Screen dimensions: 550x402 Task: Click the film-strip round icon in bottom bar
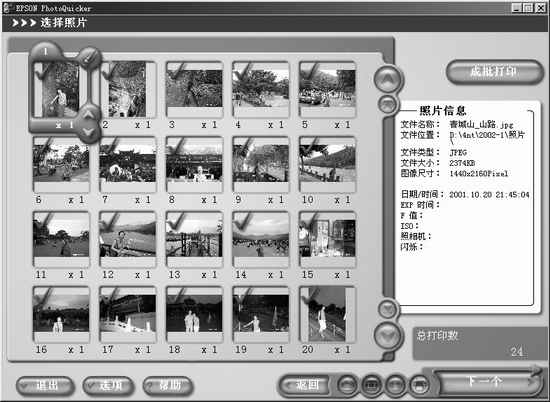[371, 386]
